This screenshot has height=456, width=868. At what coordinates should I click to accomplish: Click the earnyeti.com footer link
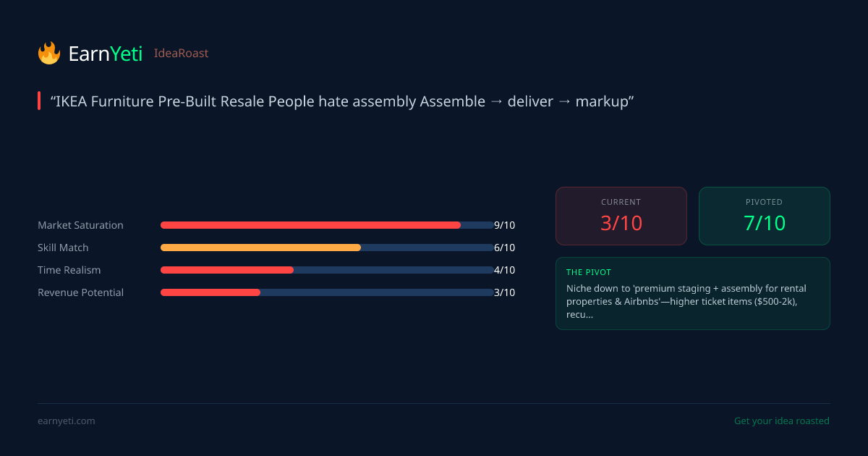[66, 421]
